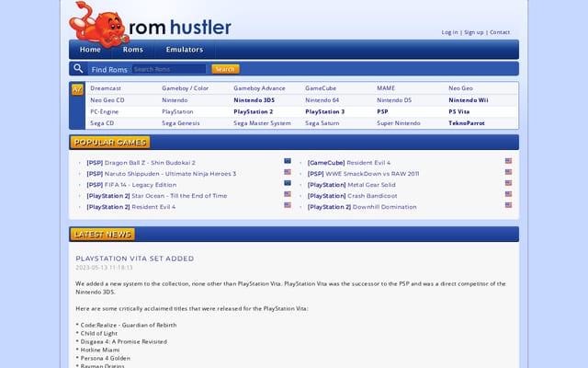Image resolution: width=588 pixels, height=368 pixels.
Task: Open PlayStation 2 Downhill Domination game
Action: click(x=362, y=207)
